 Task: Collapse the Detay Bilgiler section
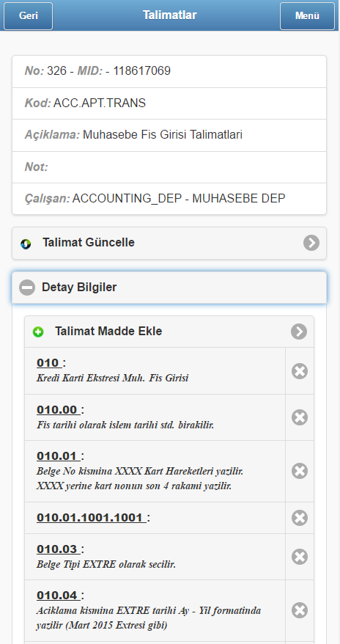click(x=169, y=288)
